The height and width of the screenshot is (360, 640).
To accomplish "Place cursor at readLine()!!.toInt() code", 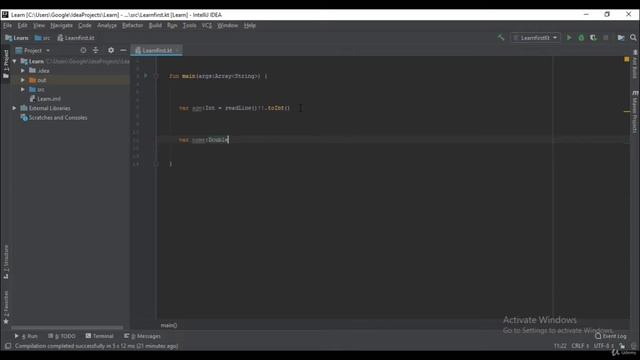I will coord(257,108).
